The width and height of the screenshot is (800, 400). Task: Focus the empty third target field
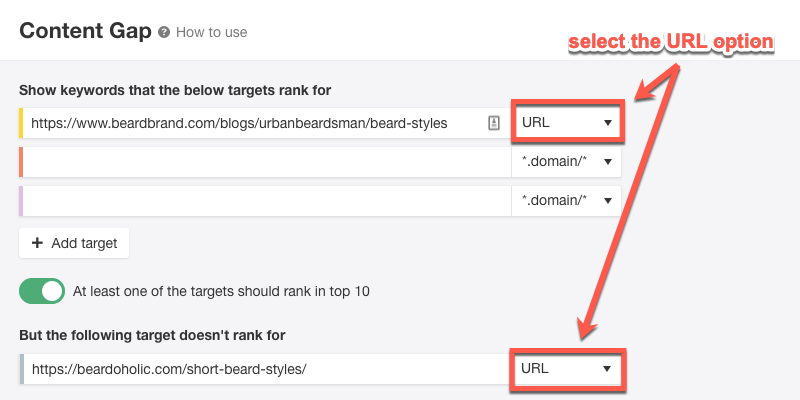tap(265, 201)
